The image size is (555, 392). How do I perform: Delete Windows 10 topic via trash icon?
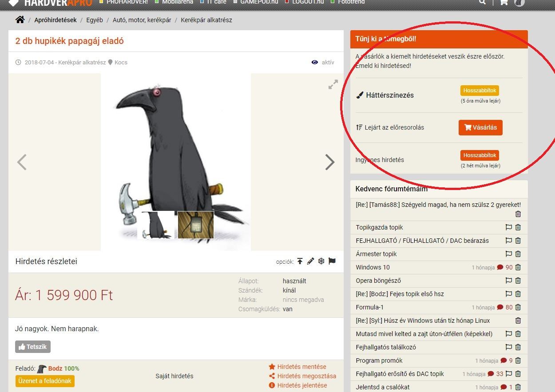pyautogui.click(x=518, y=267)
